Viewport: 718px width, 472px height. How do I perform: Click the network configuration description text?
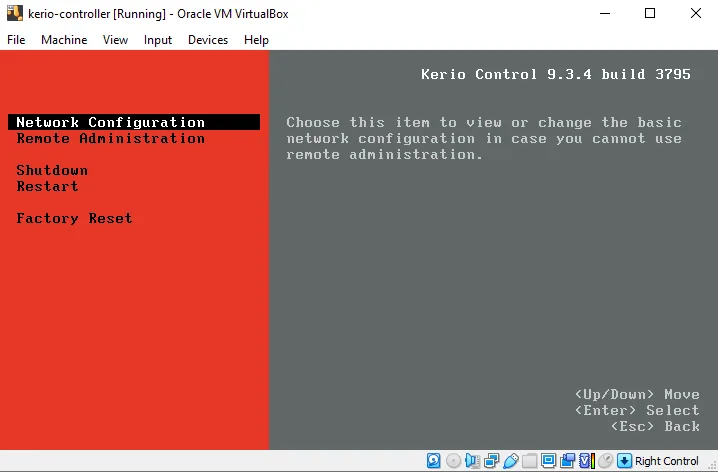click(x=484, y=138)
